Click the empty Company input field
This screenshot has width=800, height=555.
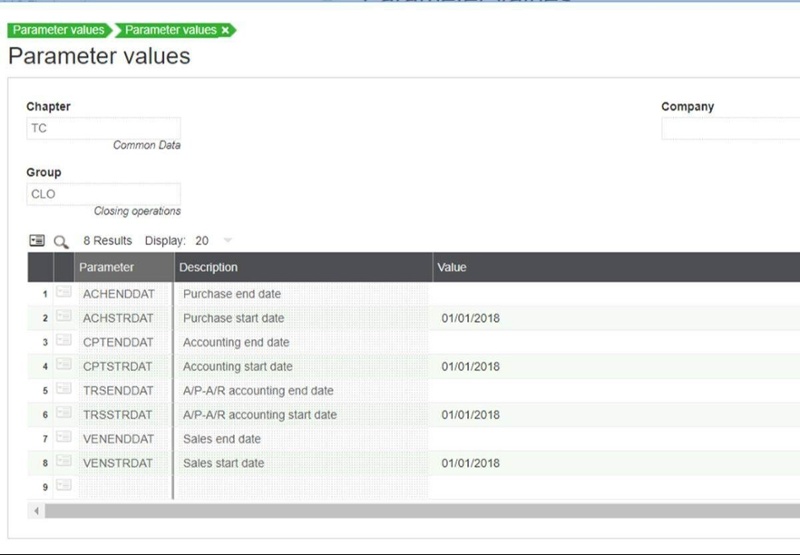pyautogui.click(x=729, y=128)
